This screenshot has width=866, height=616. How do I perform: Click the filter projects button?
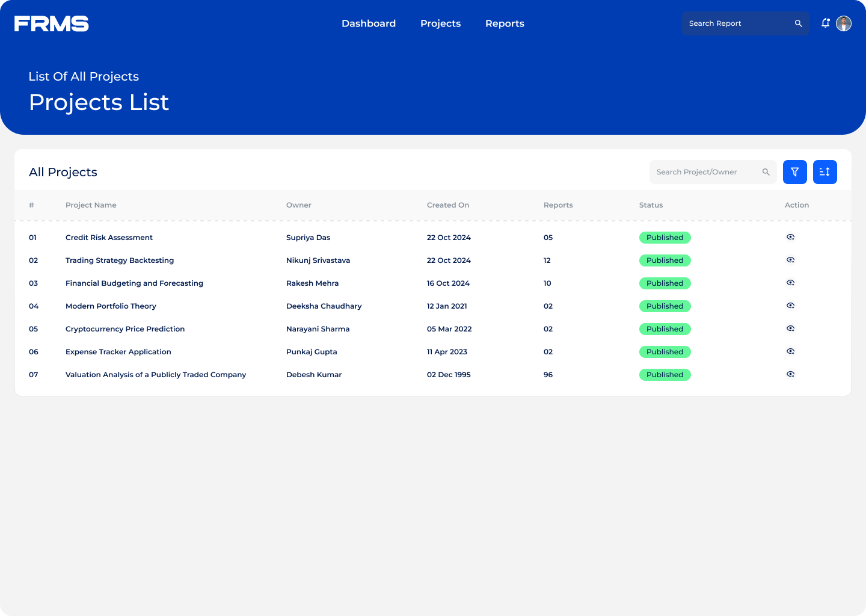tap(794, 172)
